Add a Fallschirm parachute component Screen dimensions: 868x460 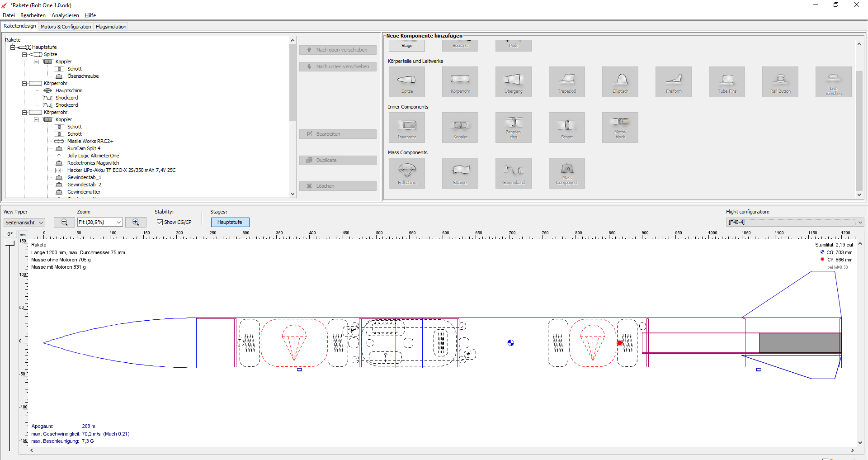(406, 173)
